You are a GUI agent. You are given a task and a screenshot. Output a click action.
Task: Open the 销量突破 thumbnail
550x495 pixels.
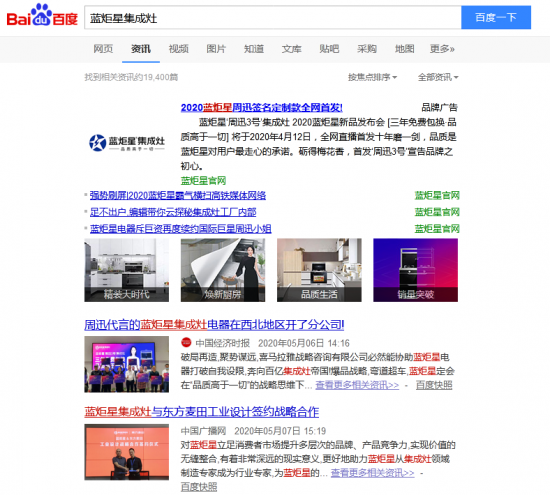[416, 270]
